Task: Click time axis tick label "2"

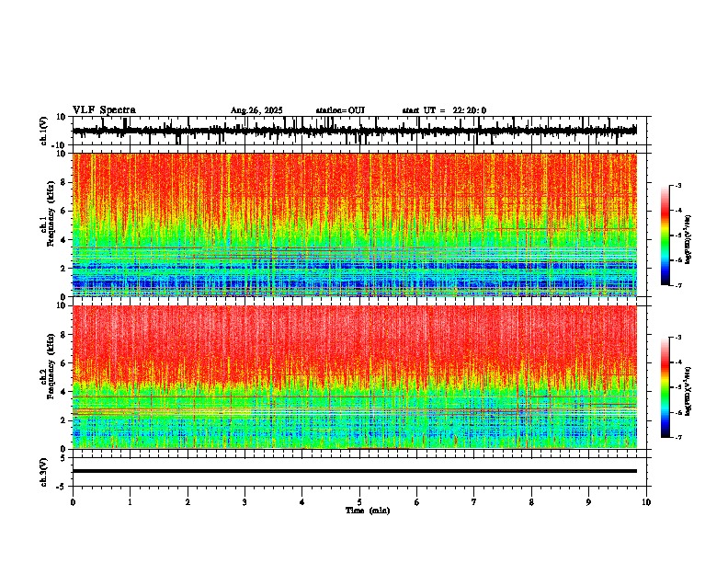Action: 188,502
